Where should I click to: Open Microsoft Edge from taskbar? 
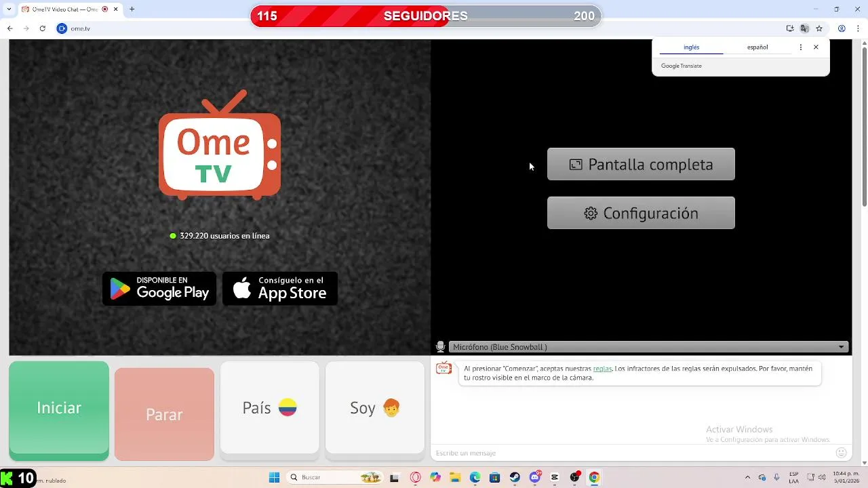click(475, 477)
